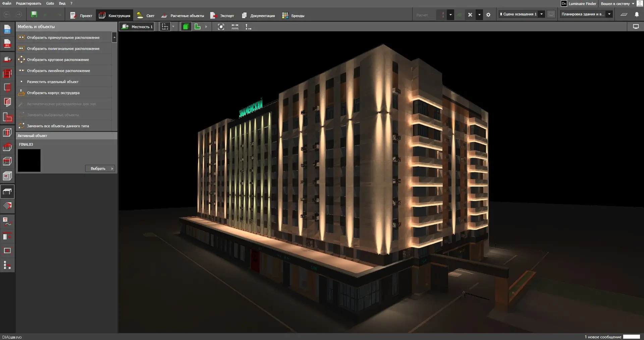Switch to the Свет tab
This screenshot has height=340, width=644.
point(146,16)
